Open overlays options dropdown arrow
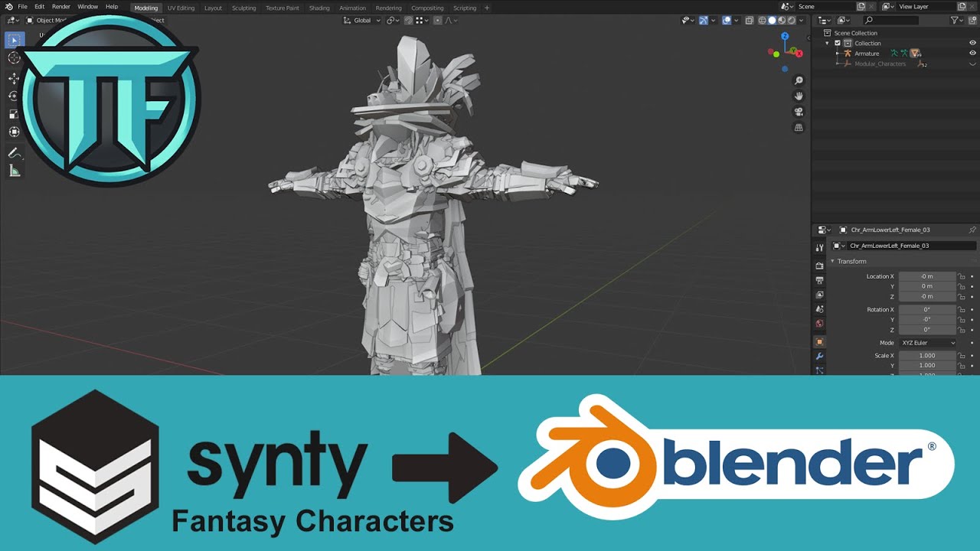This screenshot has width=980, height=551. pyautogui.click(x=737, y=21)
